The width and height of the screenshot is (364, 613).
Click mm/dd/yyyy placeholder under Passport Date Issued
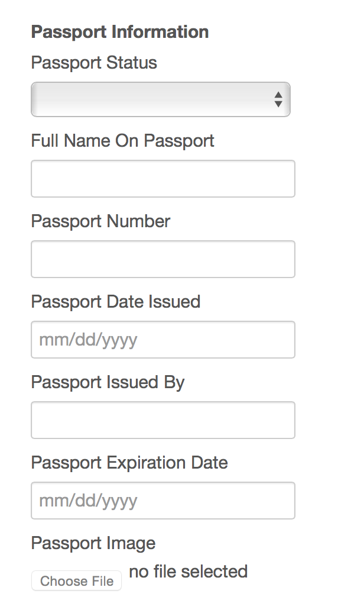[88, 340]
